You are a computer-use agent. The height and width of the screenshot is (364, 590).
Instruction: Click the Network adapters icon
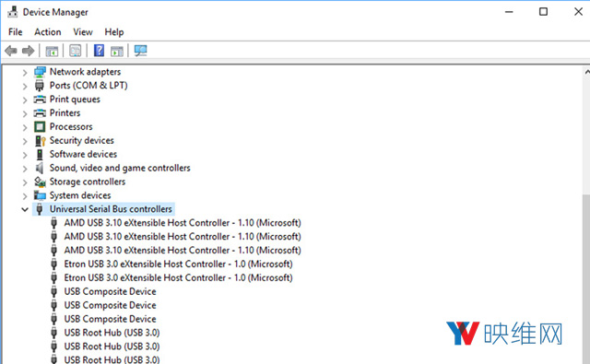40,72
